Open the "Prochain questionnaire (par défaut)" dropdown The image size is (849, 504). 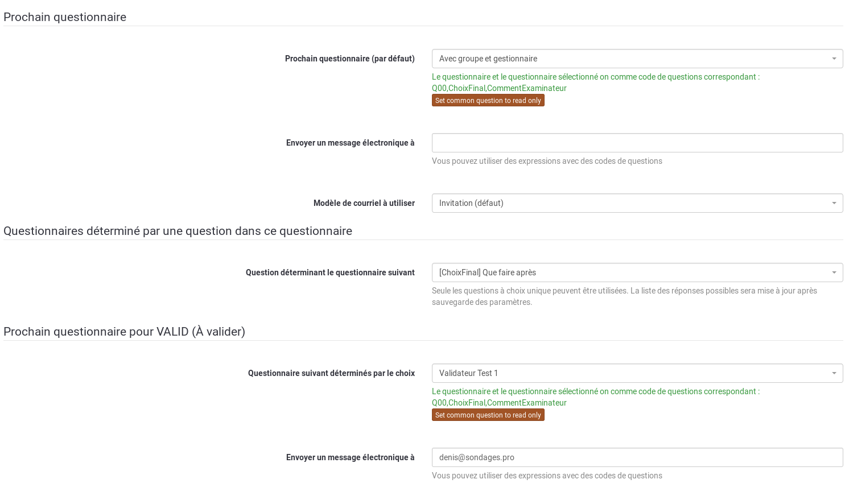point(637,59)
